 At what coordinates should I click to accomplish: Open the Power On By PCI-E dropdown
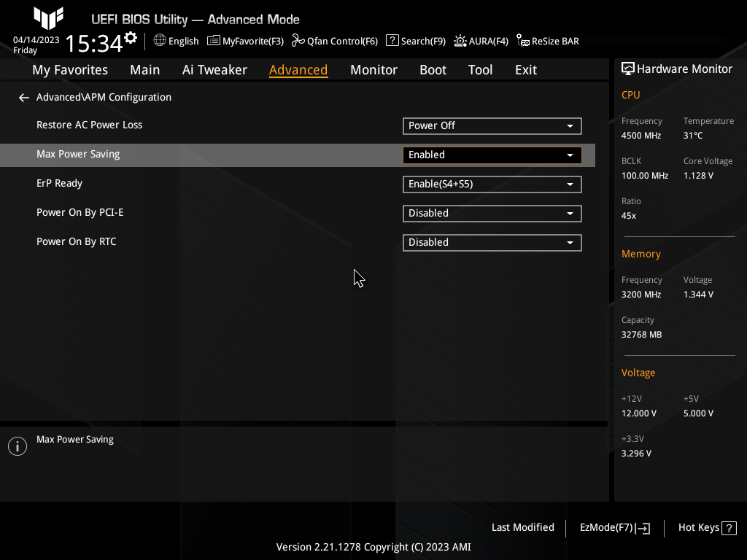point(492,214)
